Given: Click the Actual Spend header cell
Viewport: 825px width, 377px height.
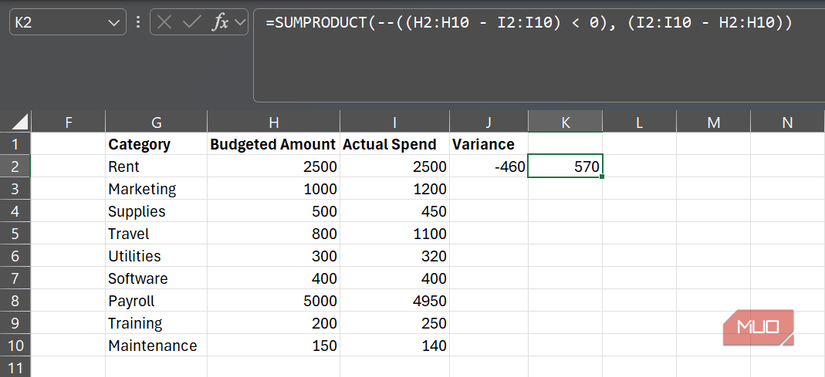Looking at the screenshot, I should (x=395, y=144).
